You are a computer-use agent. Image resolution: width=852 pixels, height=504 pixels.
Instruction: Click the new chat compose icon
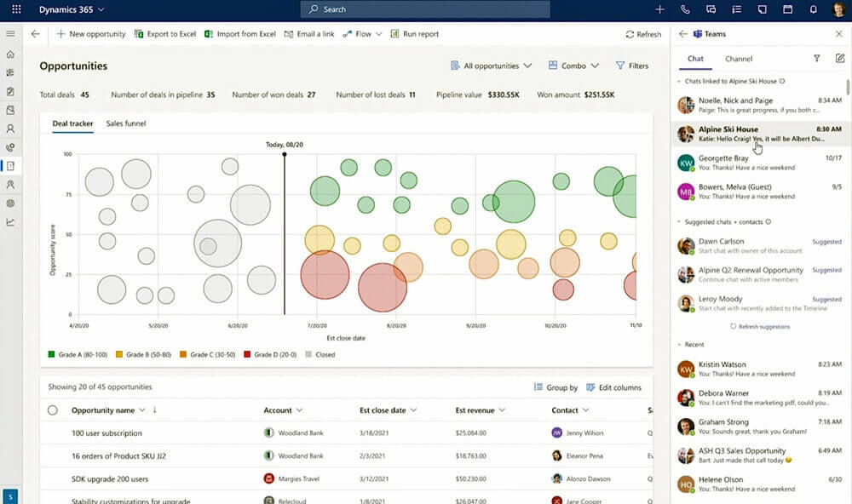tap(839, 59)
